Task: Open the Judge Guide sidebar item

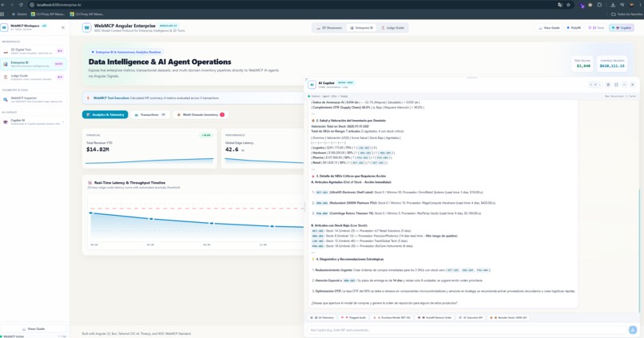Action: [34, 77]
